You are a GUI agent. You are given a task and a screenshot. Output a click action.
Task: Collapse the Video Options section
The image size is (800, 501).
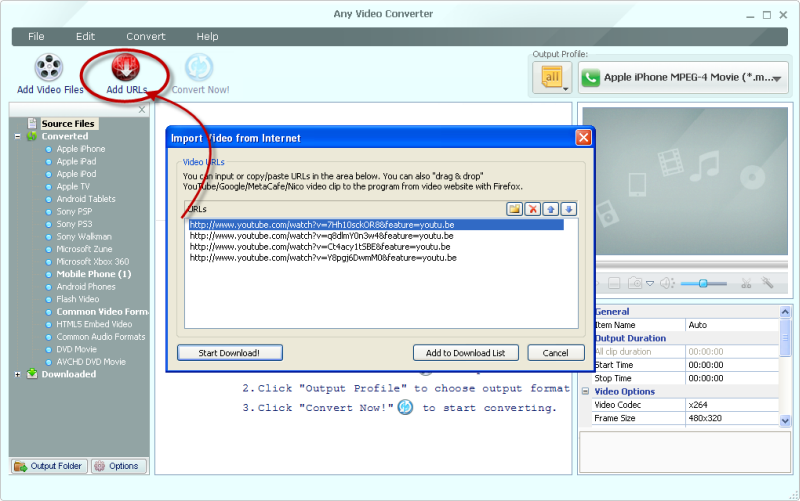click(585, 391)
